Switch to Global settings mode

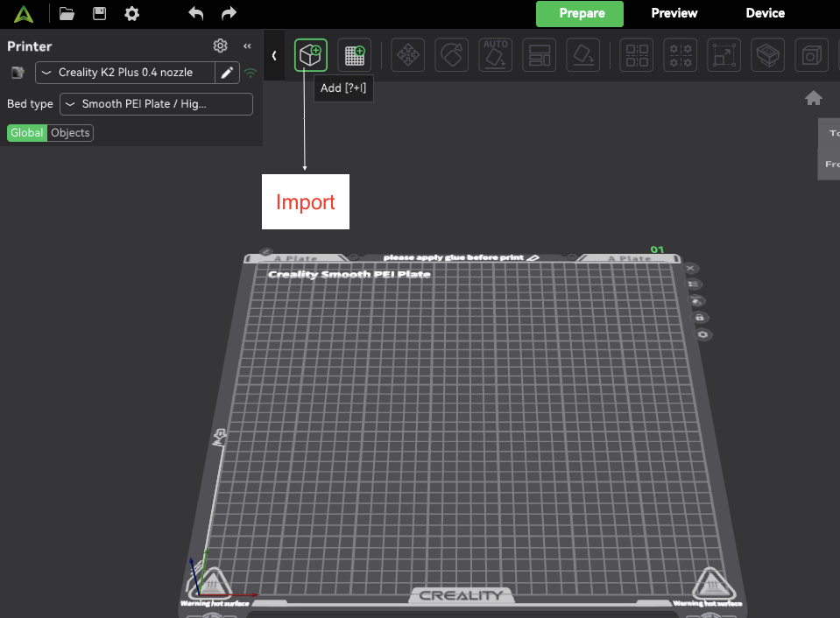[27, 133]
